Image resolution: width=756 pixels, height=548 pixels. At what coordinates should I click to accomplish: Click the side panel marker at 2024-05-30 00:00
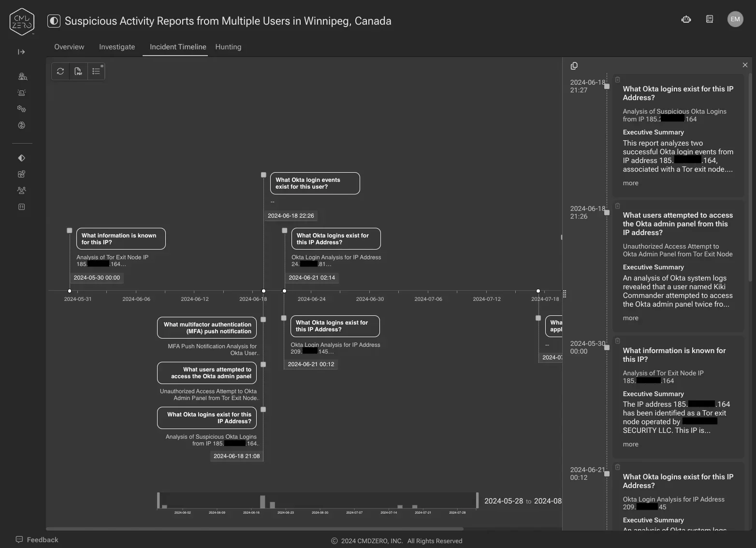[x=607, y=347]
